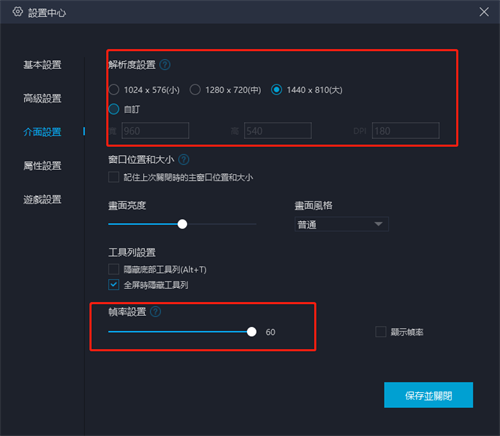Check 隱藏底部工具列(Alt+T) option
The height and width of the screenshot is (436, 500).
[114, 269]
